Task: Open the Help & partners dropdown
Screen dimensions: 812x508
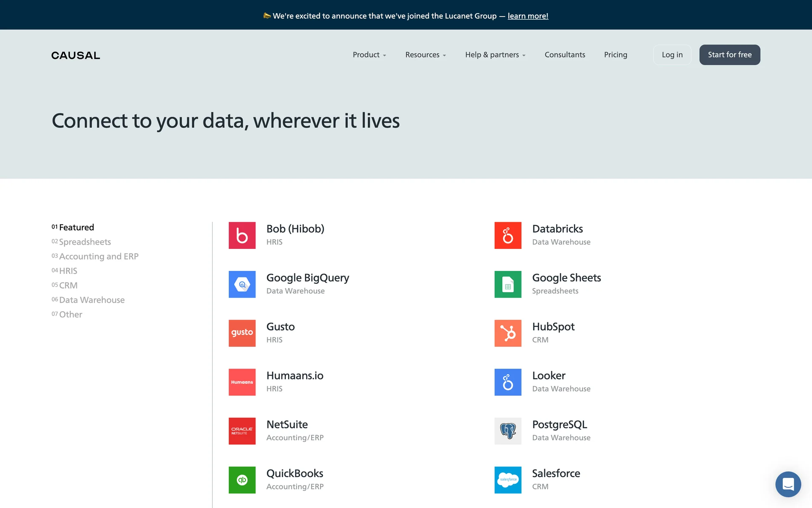Action: tap(495, 55)
